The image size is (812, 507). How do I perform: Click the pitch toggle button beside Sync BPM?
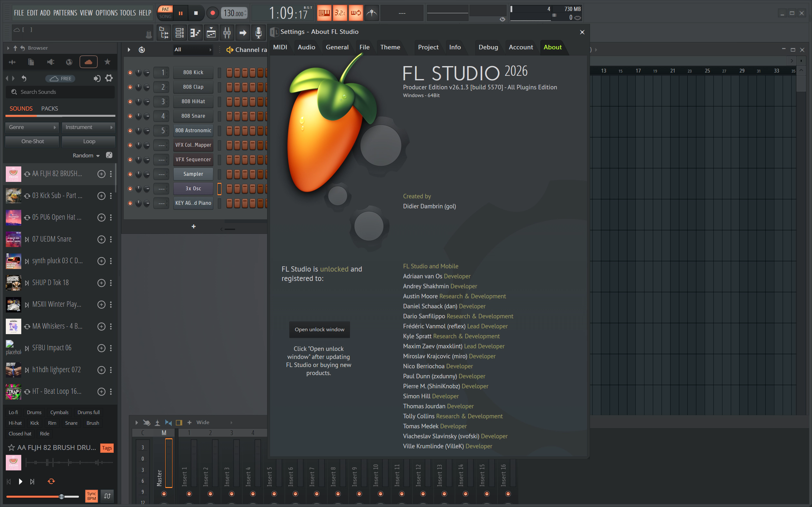click(x=107, y=496)
